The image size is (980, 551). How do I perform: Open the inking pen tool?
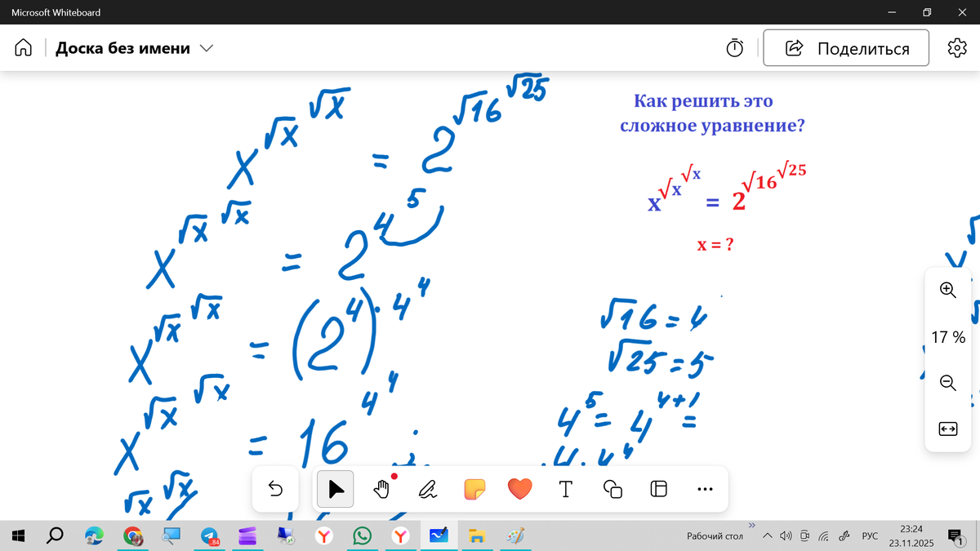[427, 489]
